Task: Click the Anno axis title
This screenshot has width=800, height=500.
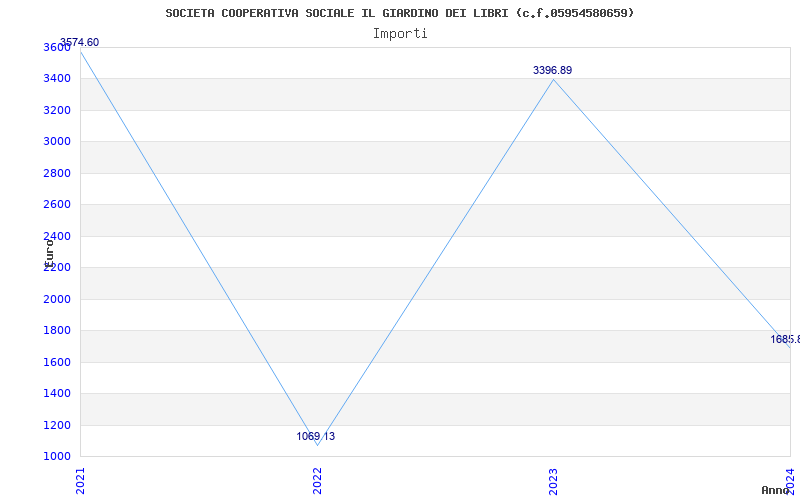Action: coord(775,490)
